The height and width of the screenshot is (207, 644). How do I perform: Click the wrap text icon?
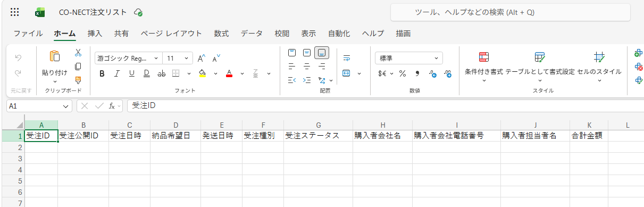347,58
